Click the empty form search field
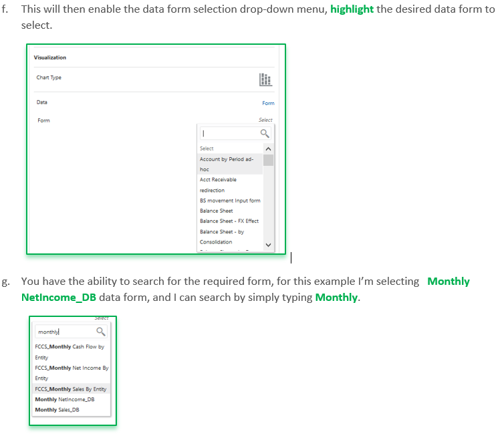Screen dimensions: 504x438 pyautogui.click(x=235, y=134)
